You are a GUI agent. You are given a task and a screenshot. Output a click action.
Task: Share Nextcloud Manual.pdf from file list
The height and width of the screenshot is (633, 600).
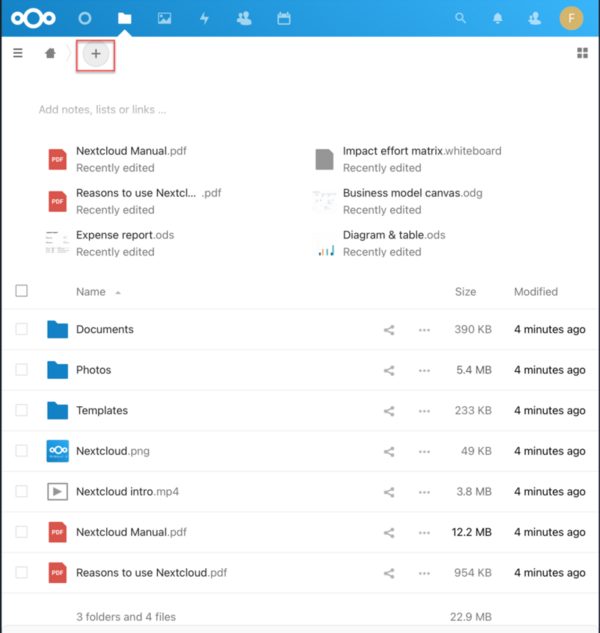coord(389,532)
